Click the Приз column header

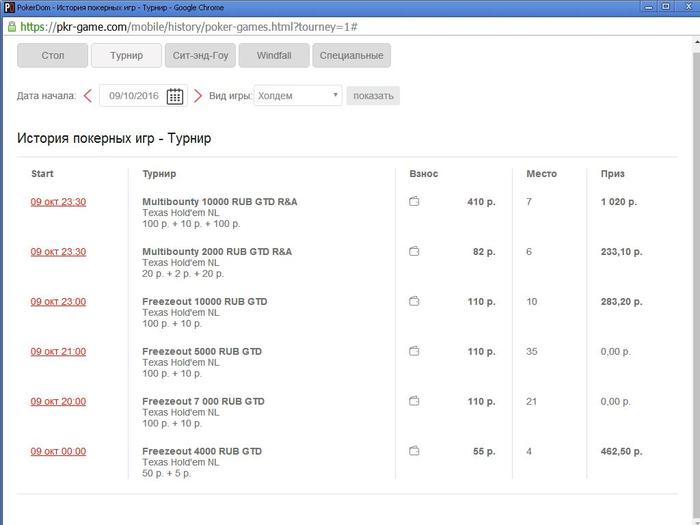pyautogui.click(x=612, y=174)
